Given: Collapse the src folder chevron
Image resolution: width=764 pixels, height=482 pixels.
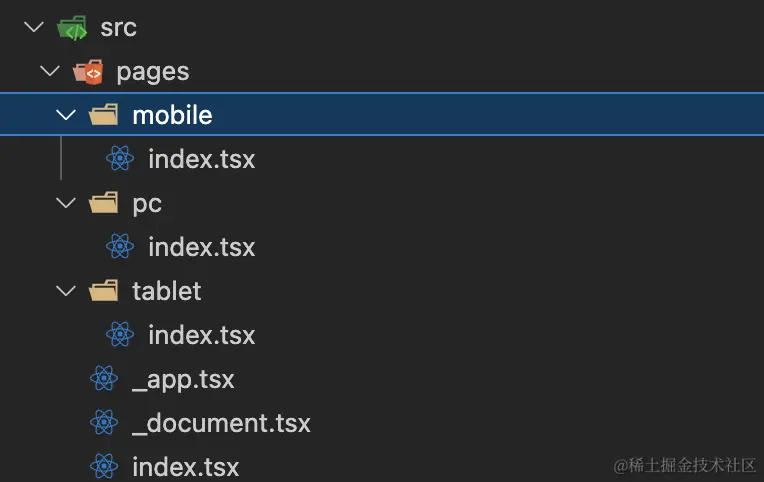Looking at the screenshot, I should pos(36,28).
